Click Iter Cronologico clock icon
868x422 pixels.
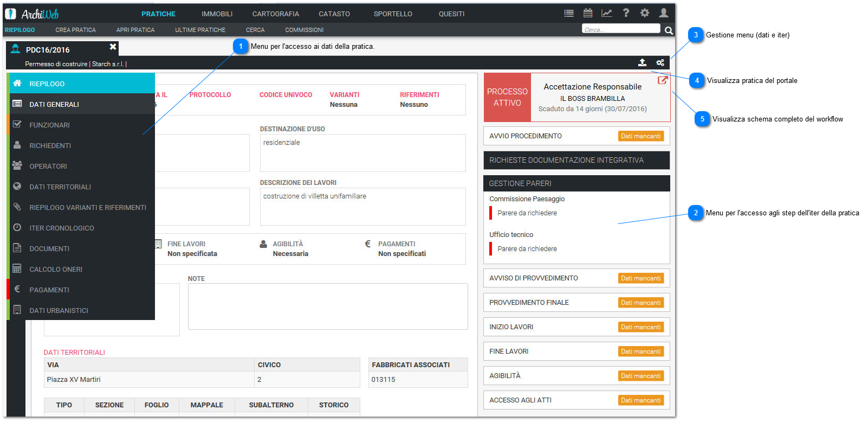17,227
